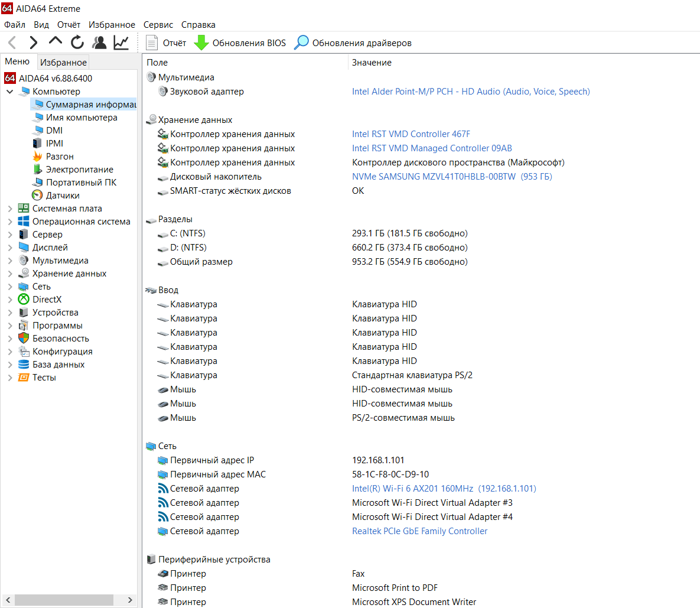
Task: Click the Forward navigation arrow
Action: pos(33,43)
